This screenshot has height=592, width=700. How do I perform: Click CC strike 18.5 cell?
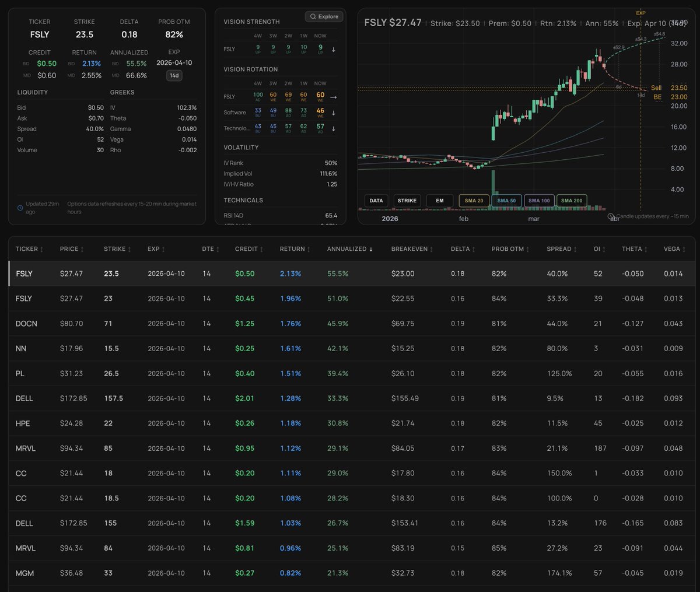pyautogui.click(x=111, y=499)
